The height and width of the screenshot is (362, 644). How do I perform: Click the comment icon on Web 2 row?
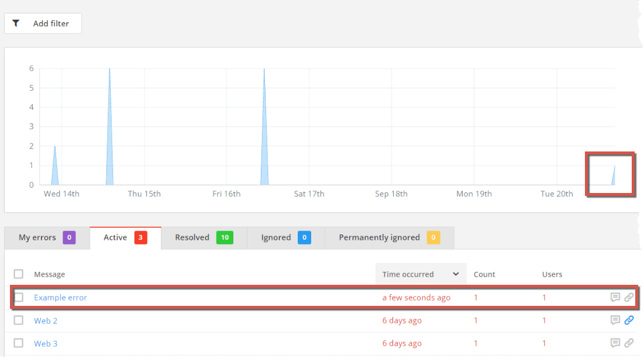pos(615,320)
